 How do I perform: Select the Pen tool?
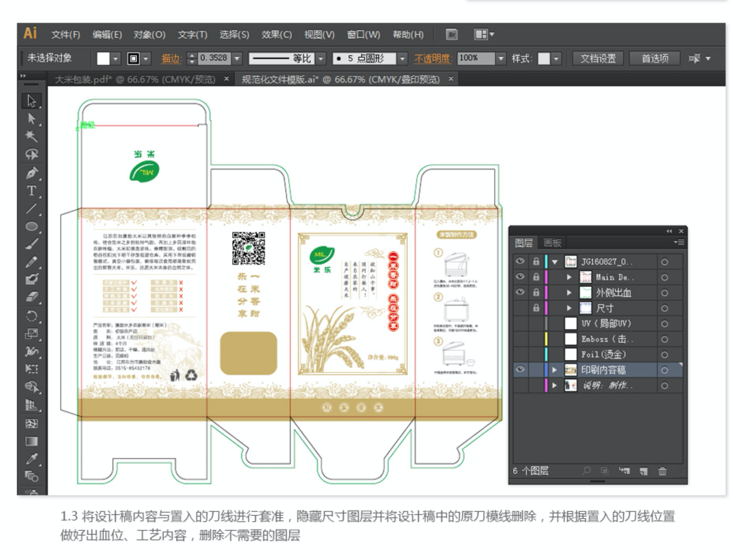point(32,173)
